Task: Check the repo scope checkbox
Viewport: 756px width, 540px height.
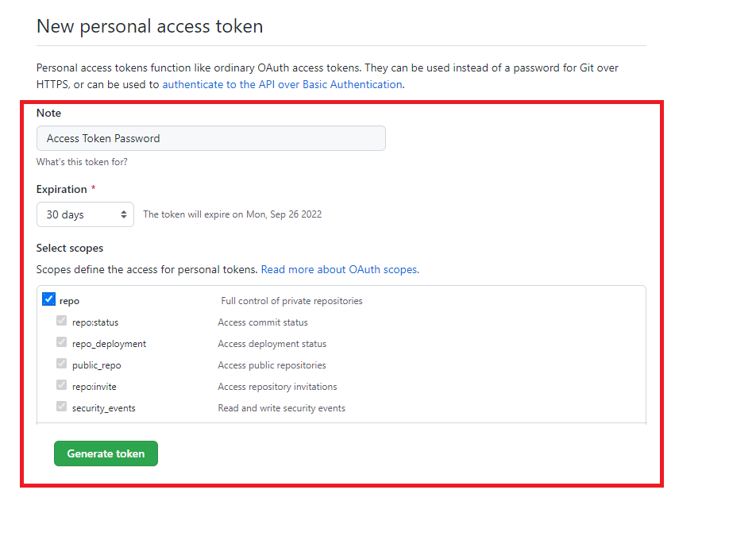Action: tap(48, 299)
